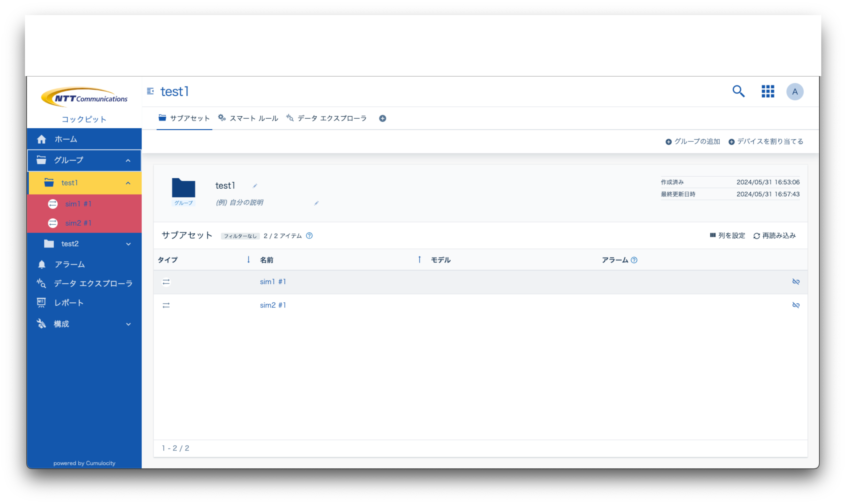846x504 pixels.
Task: Click 再読み込み button
Action: [774, 236]
